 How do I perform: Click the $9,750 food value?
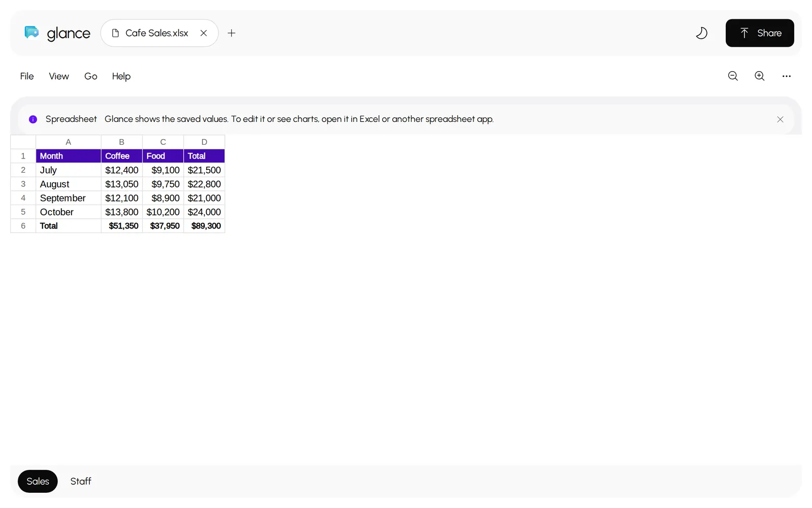(x=163, y=184)
